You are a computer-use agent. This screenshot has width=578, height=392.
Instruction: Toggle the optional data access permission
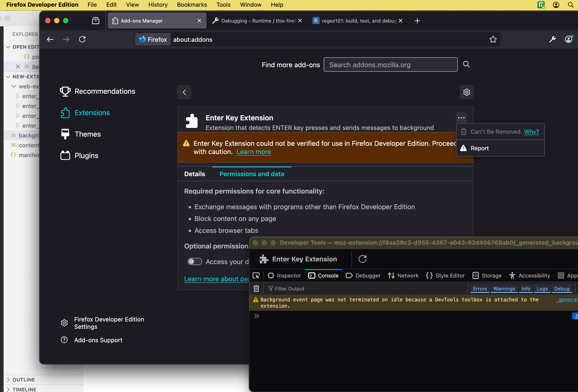point(195,261)
